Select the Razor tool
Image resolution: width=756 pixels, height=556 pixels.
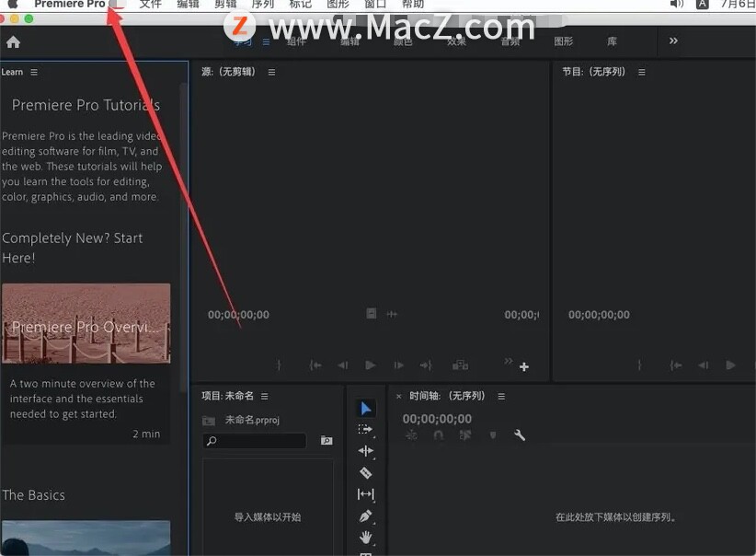click(x=365, y=472)
